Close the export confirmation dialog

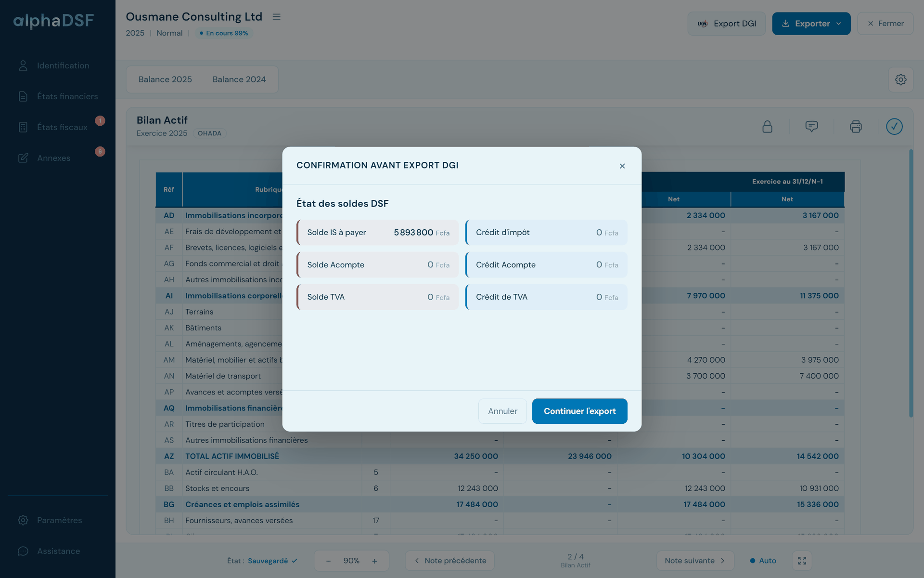pyautogui.click(x=622, y=166)
